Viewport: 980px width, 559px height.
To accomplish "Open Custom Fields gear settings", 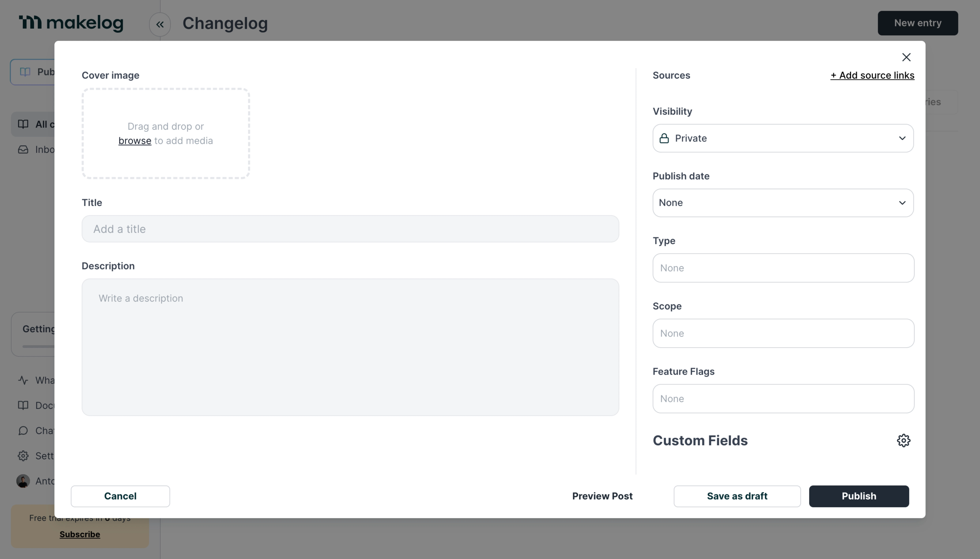I will coord(903,440).
